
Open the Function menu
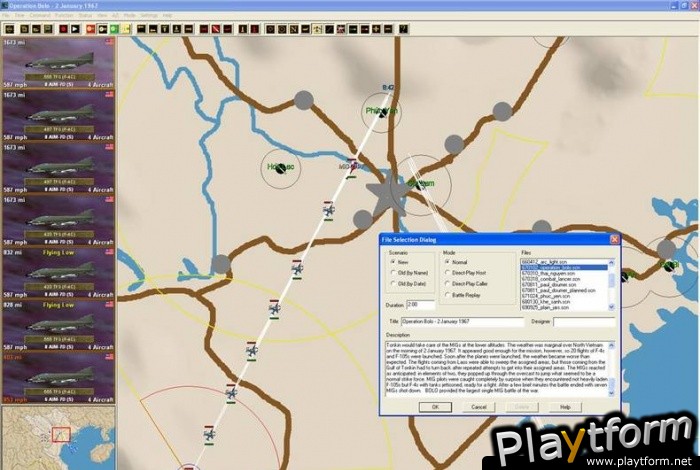click(64, 16)
